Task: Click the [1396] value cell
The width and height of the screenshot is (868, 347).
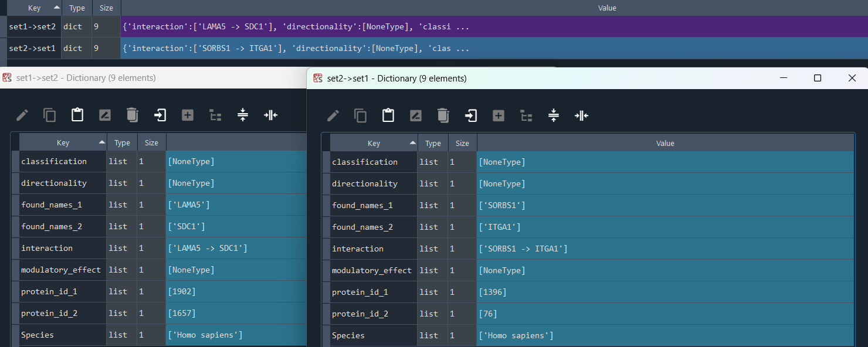Action: 665,292
